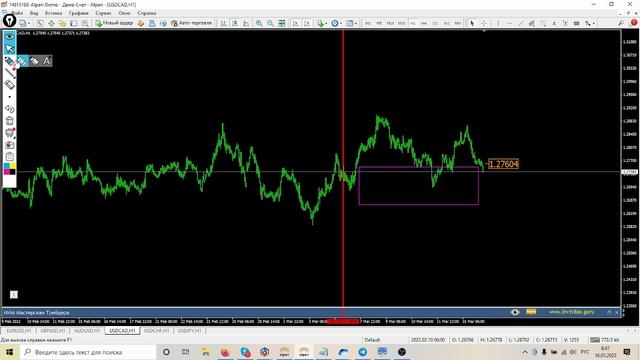
Task: Select the line tool in annotation sidebar
Action: tap(9, 73)
